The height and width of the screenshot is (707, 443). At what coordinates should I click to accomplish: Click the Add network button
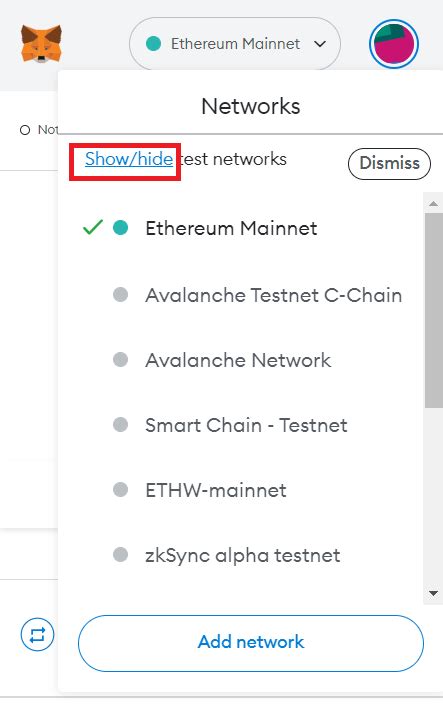click(251, 642)
